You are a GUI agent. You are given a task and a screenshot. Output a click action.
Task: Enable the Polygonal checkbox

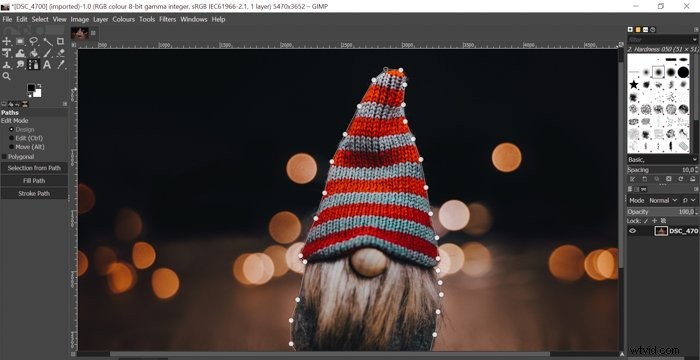pyautogui.click(x=4, y=157)
